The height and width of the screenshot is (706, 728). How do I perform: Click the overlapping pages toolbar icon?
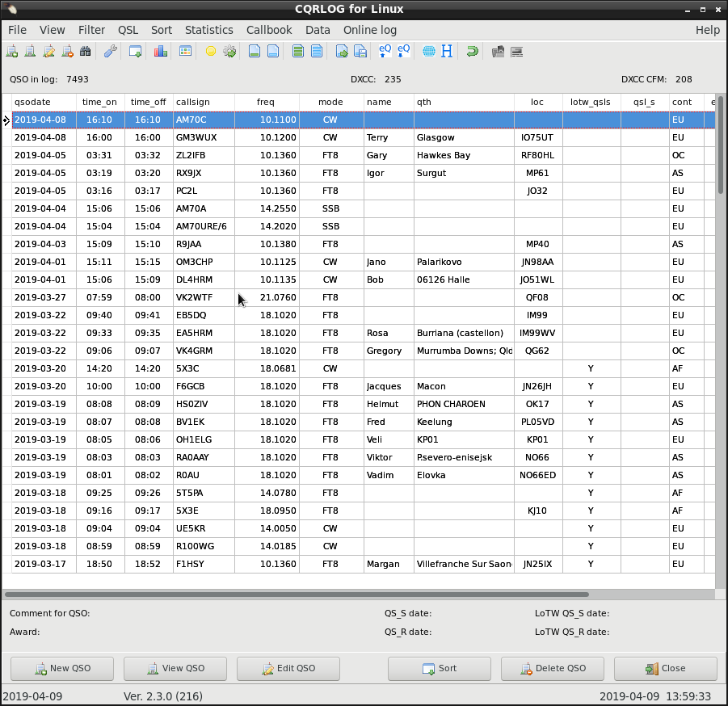tap(360, 51)
